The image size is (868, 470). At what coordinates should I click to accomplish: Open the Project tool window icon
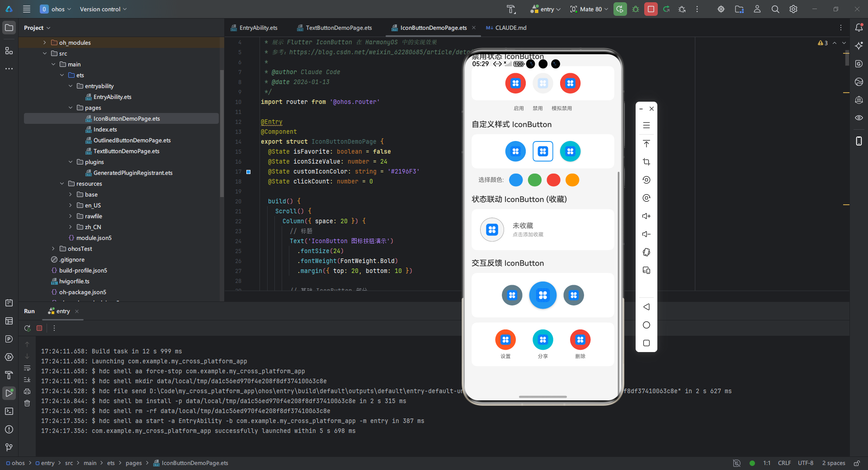pos(9,28)
